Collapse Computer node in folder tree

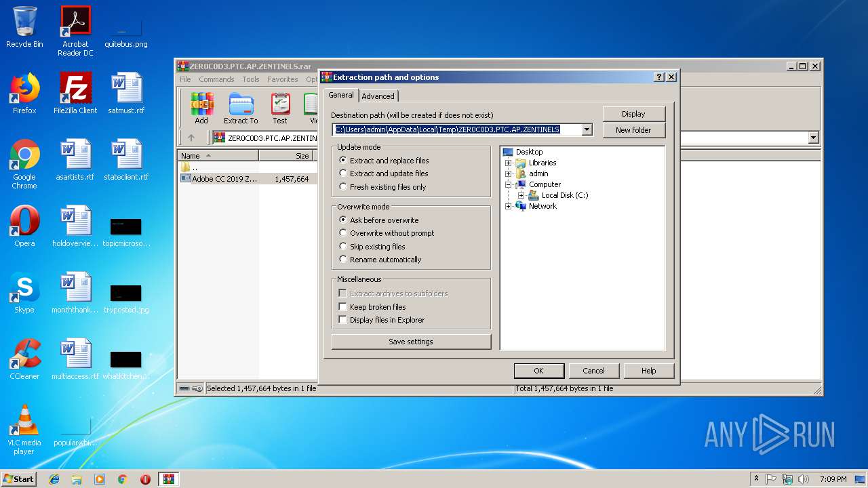click(x=508, y=184)
